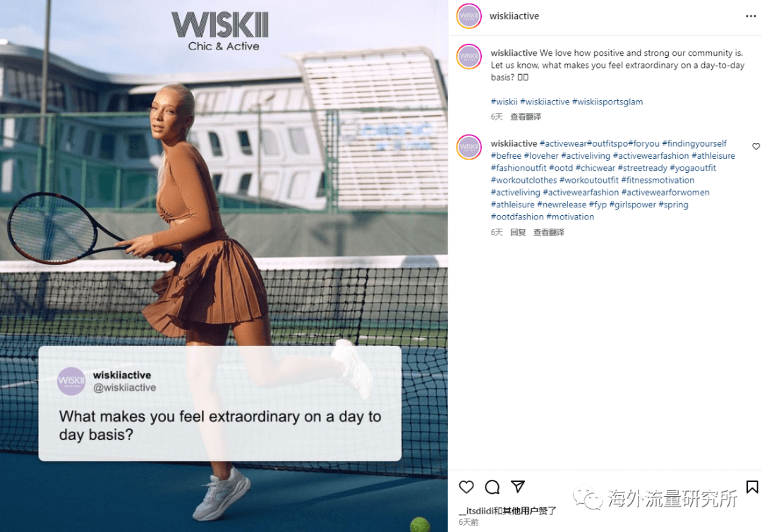Screen dimensions: 762x532
Task: Open wiskiiactive avatar in the post header
Action: [x=469, y=16]
